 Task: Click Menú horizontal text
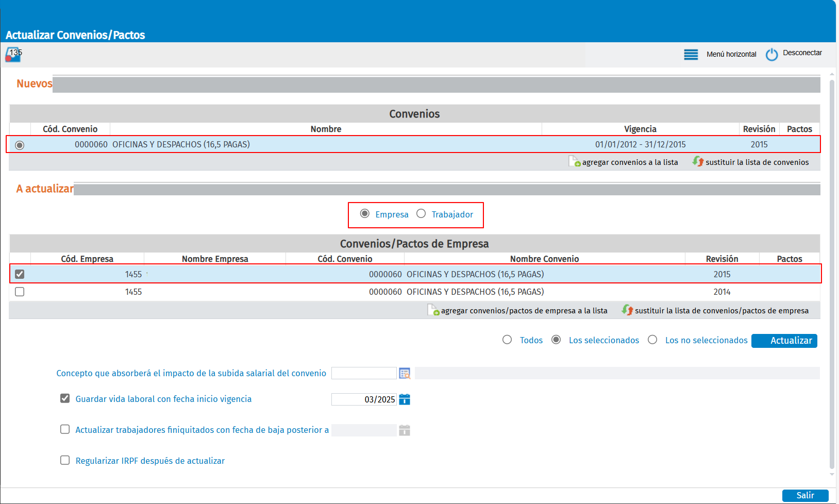click(731, 54)
